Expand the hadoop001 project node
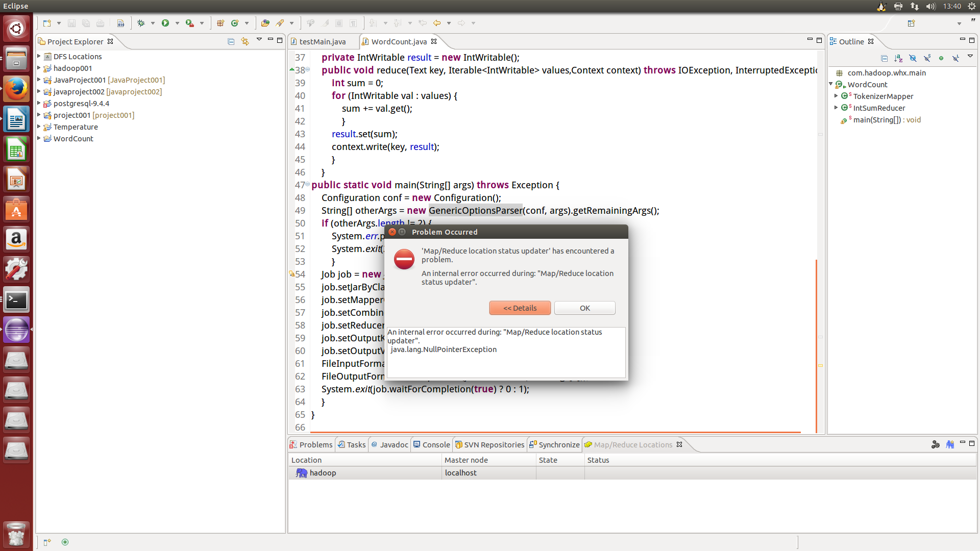Image resolution: width=980 pixels, height=551 pixels. [39, 68]
